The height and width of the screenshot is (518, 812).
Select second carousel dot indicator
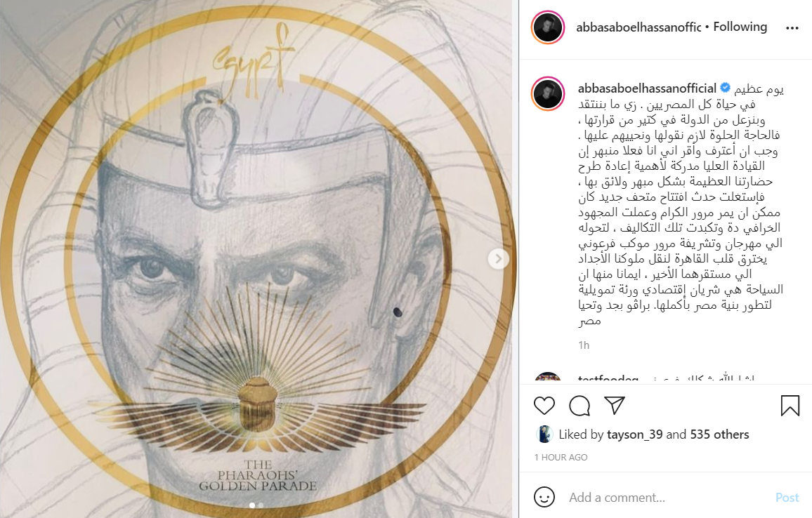point(261,505)
